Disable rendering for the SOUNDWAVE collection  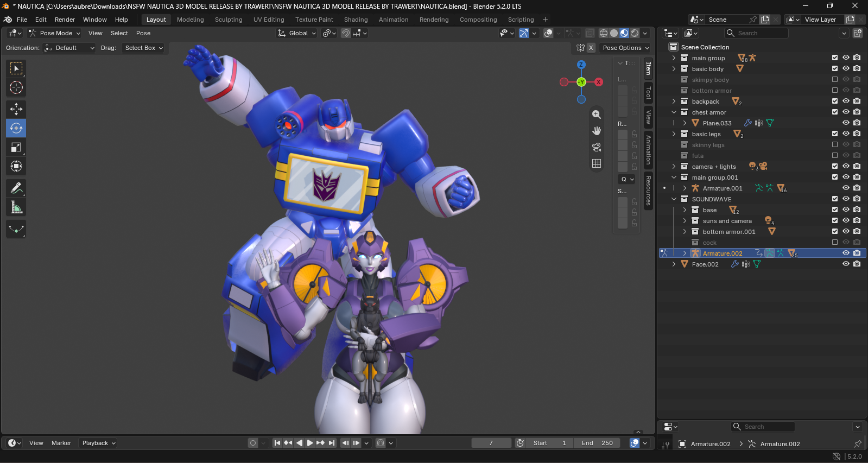click(857, 199)
